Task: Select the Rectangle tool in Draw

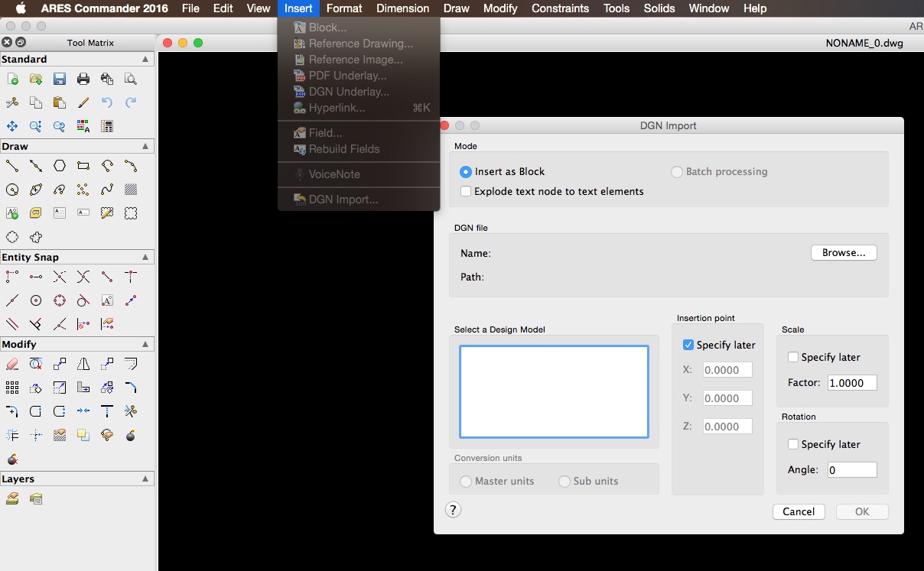Action: point(83,166)
